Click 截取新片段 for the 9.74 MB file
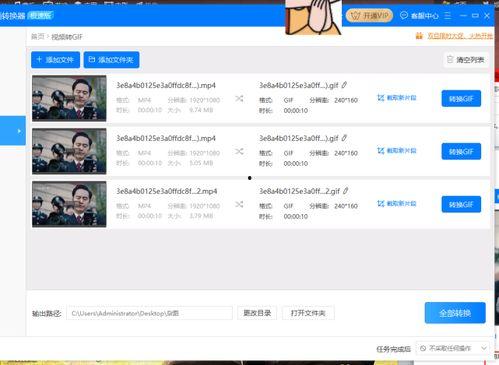This screenshot has width=499, height=365. click(x=397, y=98)
